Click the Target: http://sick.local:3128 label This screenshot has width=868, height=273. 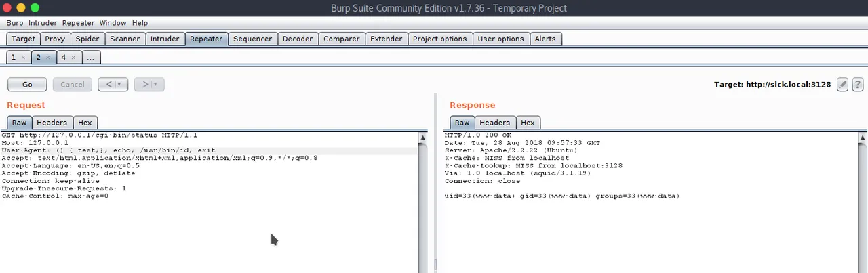point(772,85)
